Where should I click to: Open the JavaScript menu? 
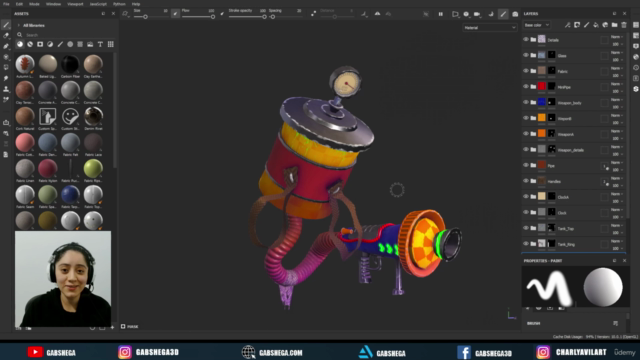pyautogui.click(x=98, y=4)
